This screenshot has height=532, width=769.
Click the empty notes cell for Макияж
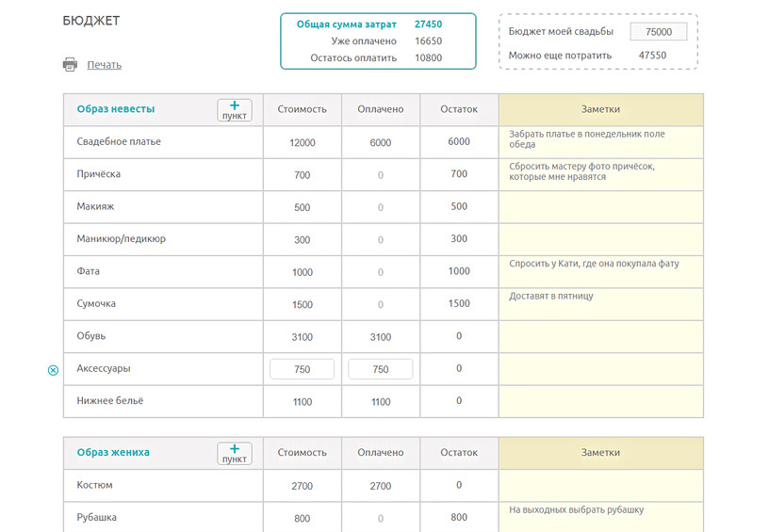pyautogui.click(x=601, y=207)
